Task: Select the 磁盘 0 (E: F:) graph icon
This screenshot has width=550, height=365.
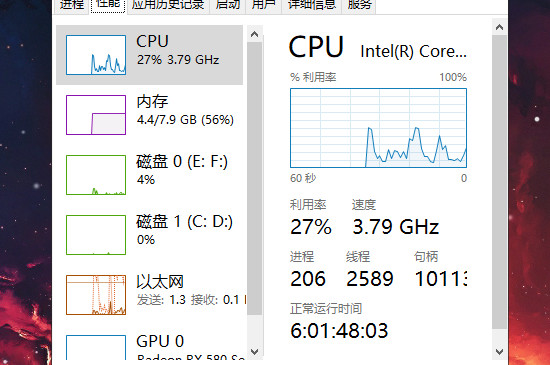Action: point(96,175)
